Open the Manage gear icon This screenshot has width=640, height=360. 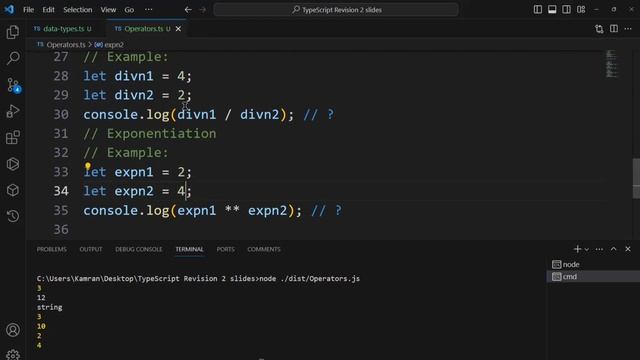tap(13, 354)
